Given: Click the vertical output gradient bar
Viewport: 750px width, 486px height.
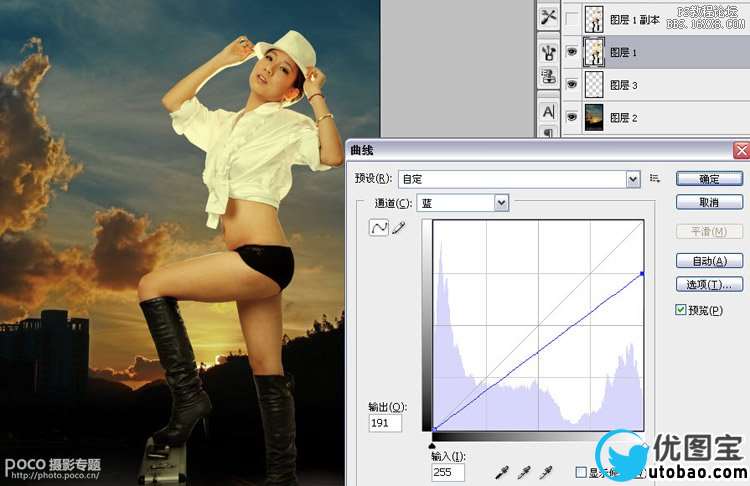Looking at the screenshot, I should [427, 325].
